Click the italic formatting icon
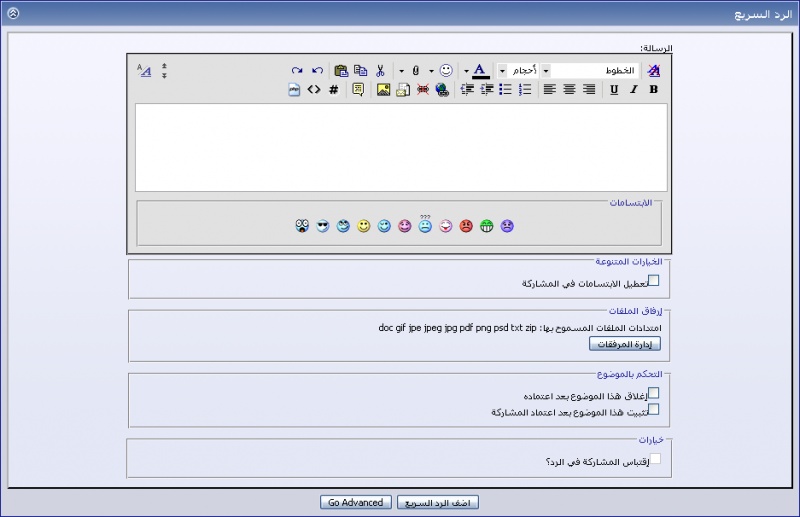The image size is (800, 517). 633,90
